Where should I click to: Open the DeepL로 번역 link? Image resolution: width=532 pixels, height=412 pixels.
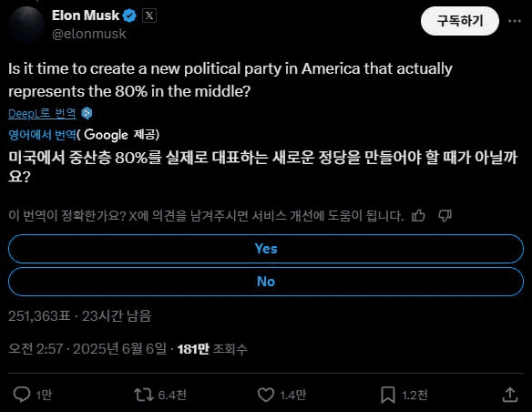(42, 113)
